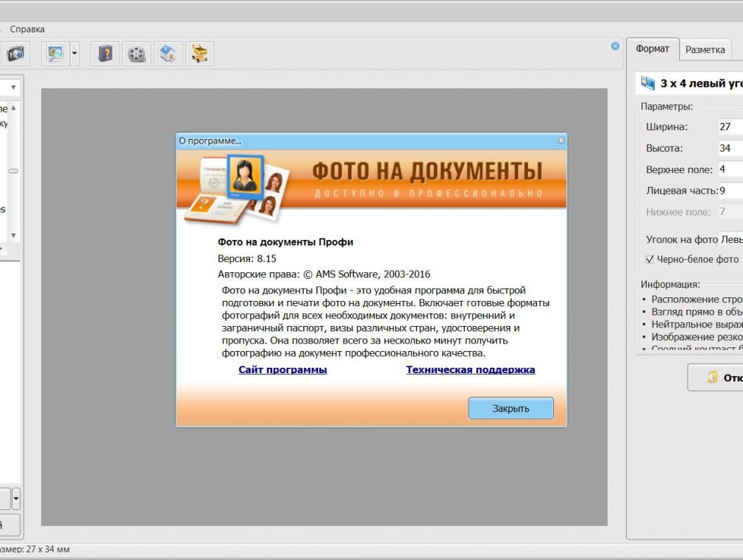
Task: Click the scroll up arrow in left list
Action: pos(14,108)
